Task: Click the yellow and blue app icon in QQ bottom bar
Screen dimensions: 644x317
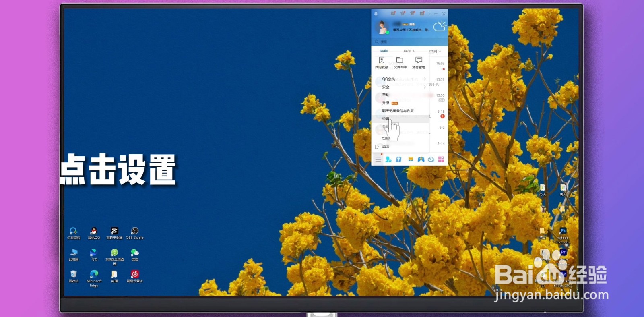Action: pyautogui.click(x=411, y=159)
